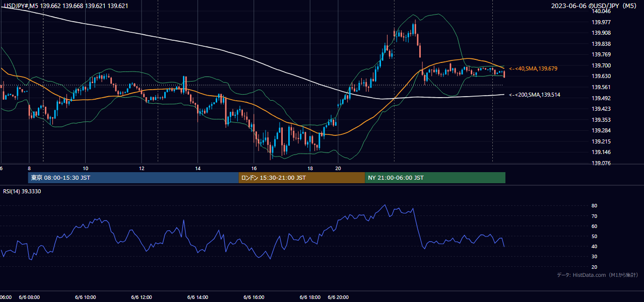Click price axis value 139.838
Screen dimensions: 644x302
tap(601, 44)
